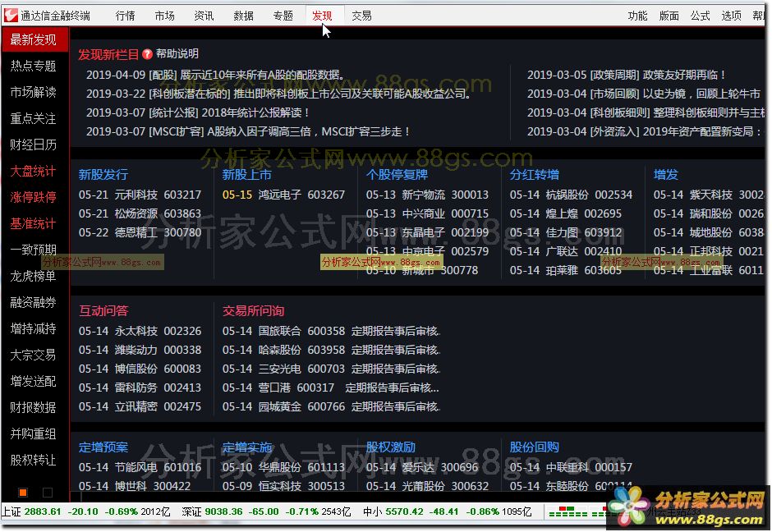Open the 定增预案 section heading
This screenshot has width=772, height=532.
tap(103, 447)
